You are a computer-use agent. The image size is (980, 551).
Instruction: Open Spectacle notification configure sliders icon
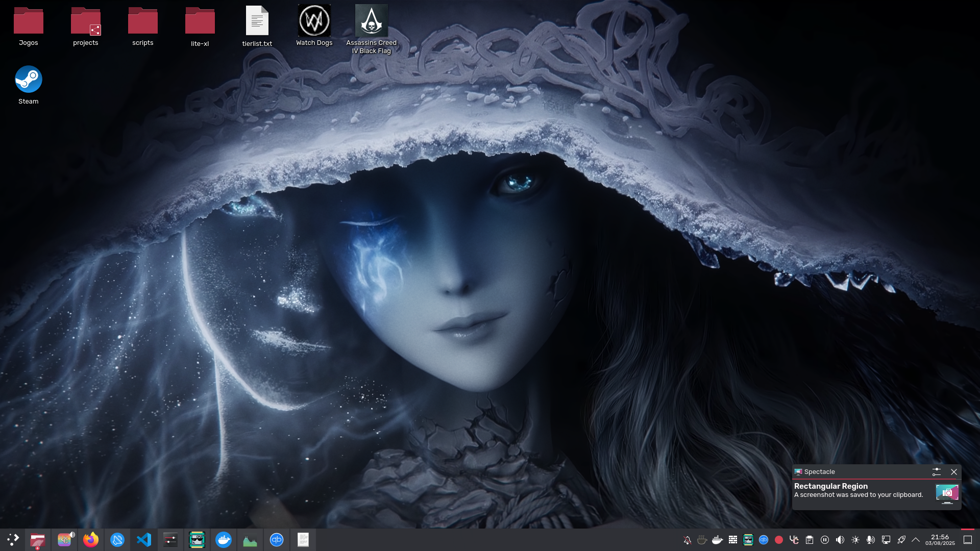(x=937, y=472)
